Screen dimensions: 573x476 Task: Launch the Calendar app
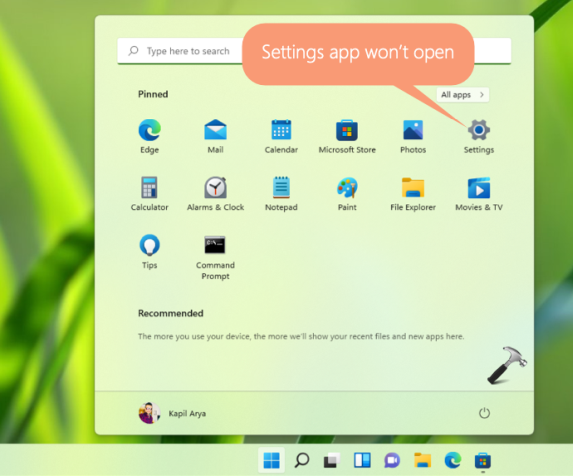click(281, 136)
